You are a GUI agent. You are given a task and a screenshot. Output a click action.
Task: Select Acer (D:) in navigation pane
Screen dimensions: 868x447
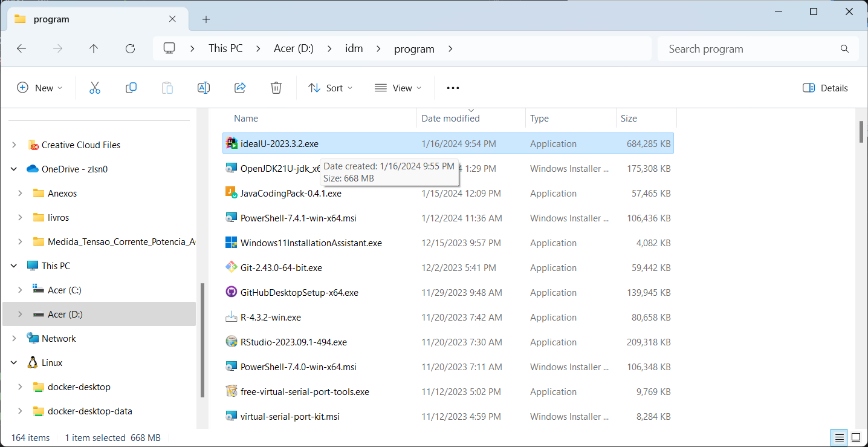99,315
